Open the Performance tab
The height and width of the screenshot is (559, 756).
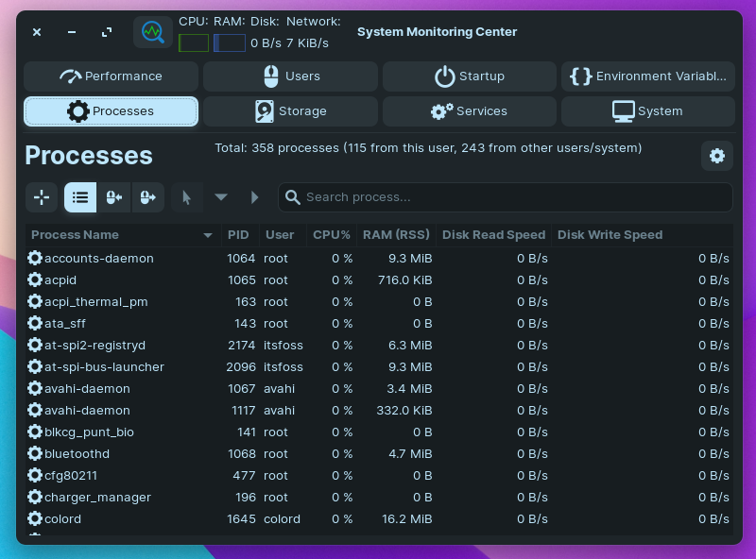tap(111, 76)
